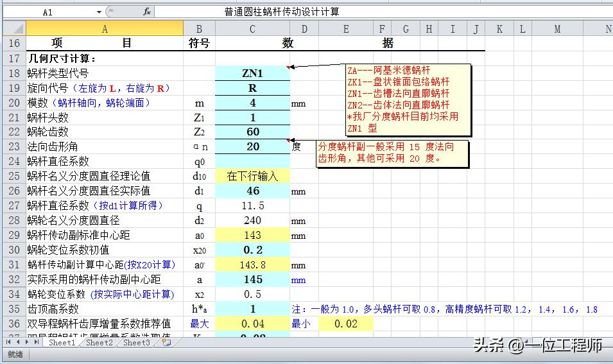The width and height of the screenshot is (613, 364).
Task: Click the 蜗轮齿数 value cell showing 60
Action: tap(252, 132)
